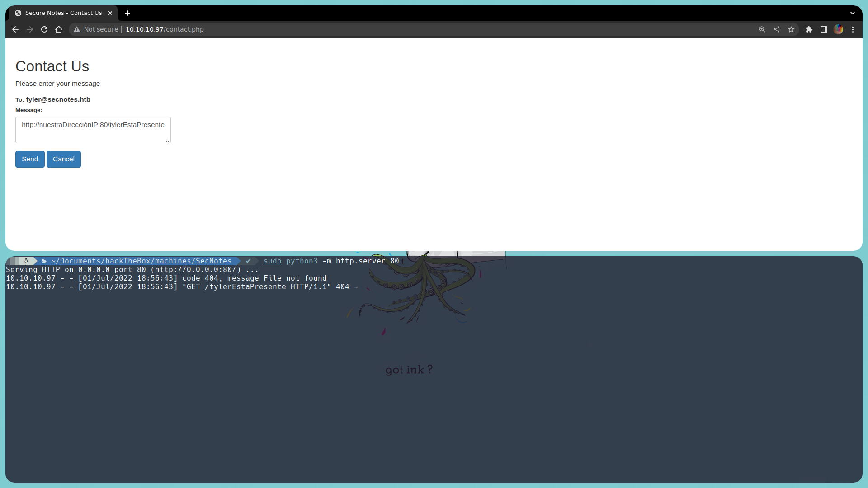This screenshot has width=868, height=488.
Task: Click the Cancel button
Action: pyautogui.click(x=64, y=159)
